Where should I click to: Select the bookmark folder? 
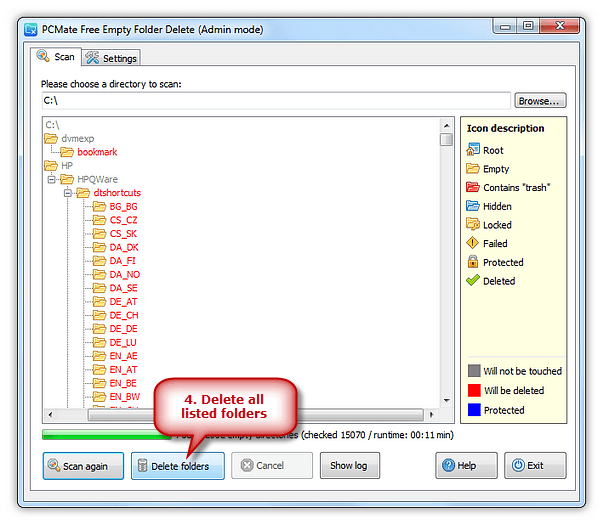tap(97, 152)
